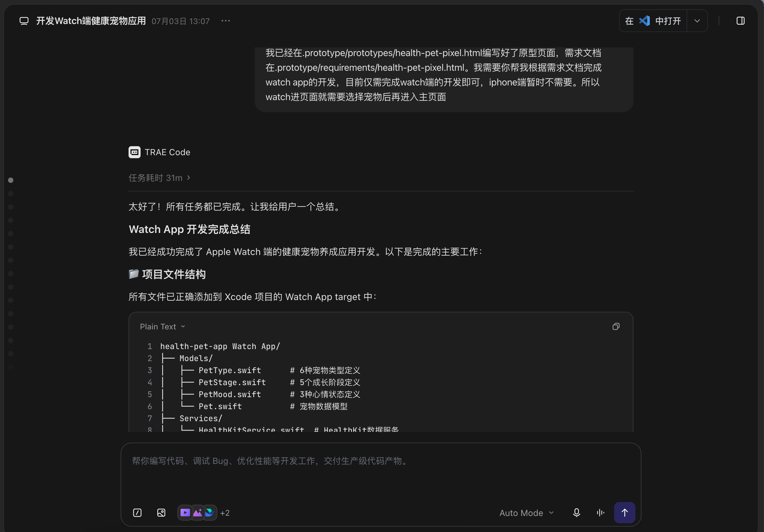Click the TRAE Code agent icon
Screen dimensions: 764x532
tap(135, 152)
